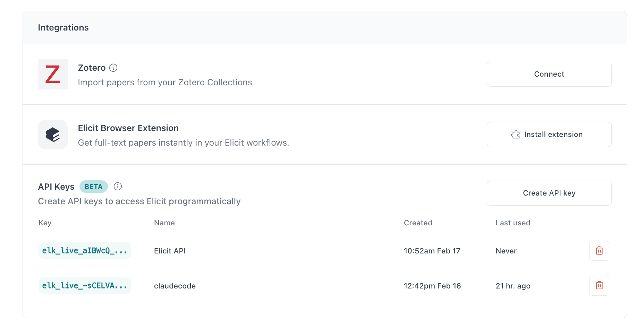Click the BETA badge near API Keys
This screenshot has height=328, width=644.
(x=94, y=187)
